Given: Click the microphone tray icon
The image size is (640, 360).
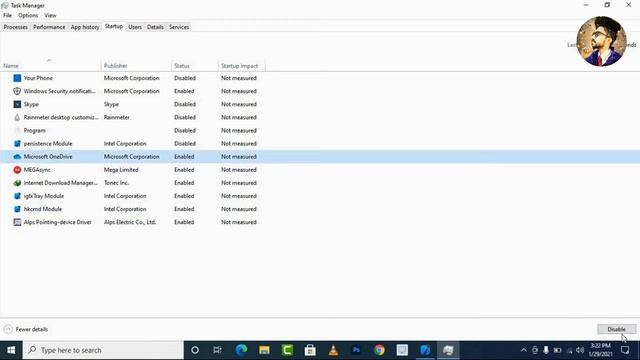Looking at the screenshot, I should point(546,350).
